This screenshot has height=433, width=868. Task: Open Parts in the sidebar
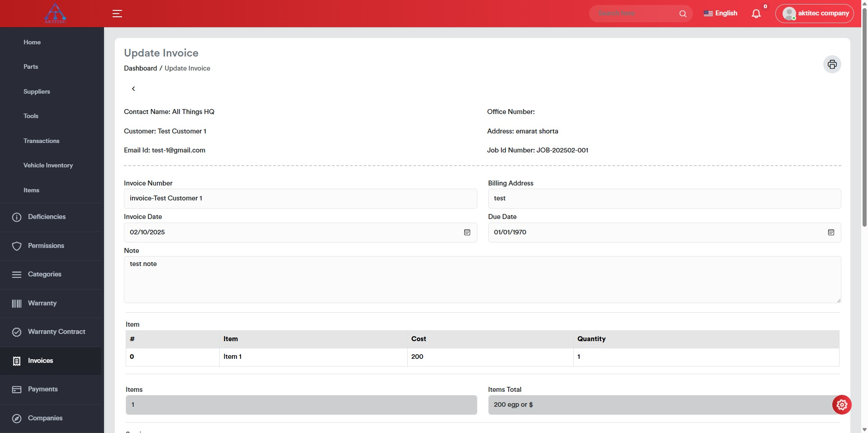pos(31,67)
